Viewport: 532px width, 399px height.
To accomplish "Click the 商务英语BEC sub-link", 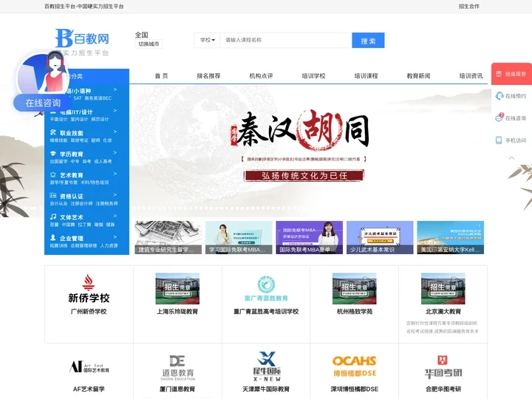I will click(x=98, y=98).
